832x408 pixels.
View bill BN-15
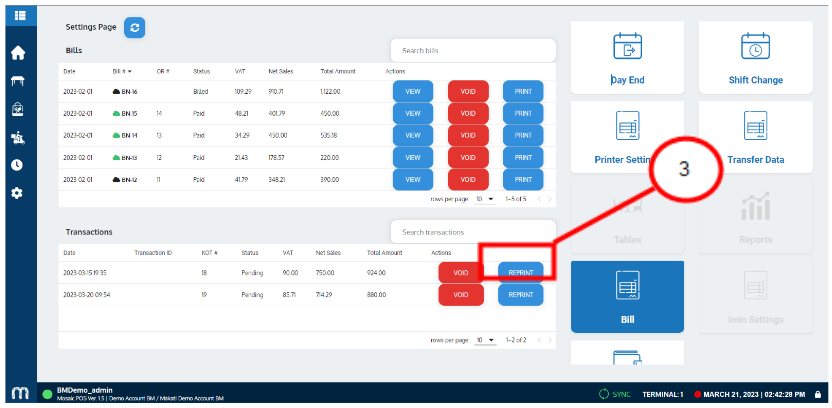tap(413, 114)
